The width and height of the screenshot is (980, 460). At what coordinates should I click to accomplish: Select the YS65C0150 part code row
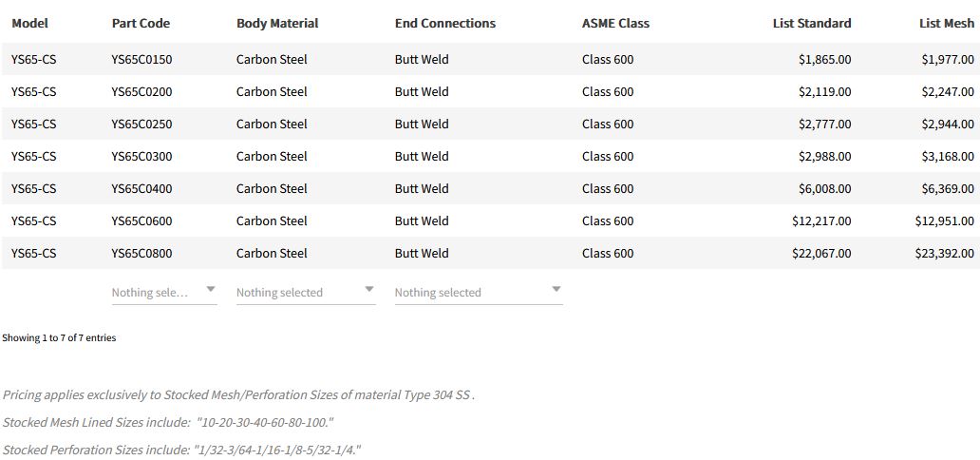141,59
